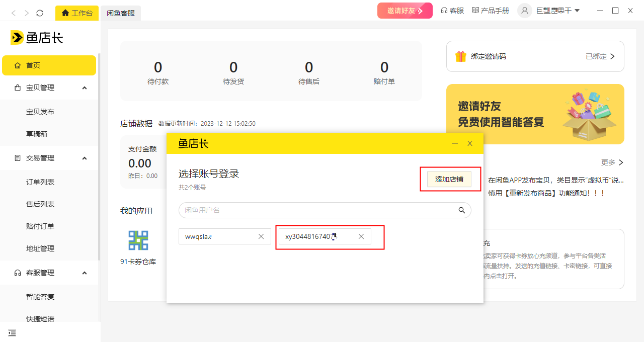Click the user avatar icon
This screenshot has width=644, height=342.
click(x=525, y=11)
